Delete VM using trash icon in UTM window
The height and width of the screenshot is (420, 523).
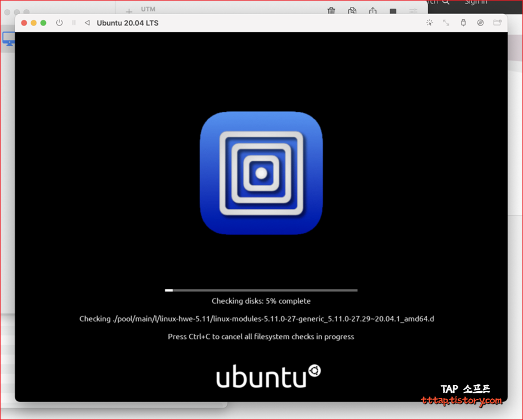coord(331,11)
